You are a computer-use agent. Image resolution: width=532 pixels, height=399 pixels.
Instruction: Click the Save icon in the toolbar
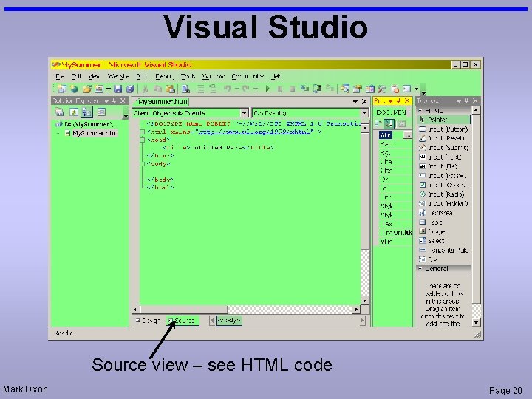point(117,89)
